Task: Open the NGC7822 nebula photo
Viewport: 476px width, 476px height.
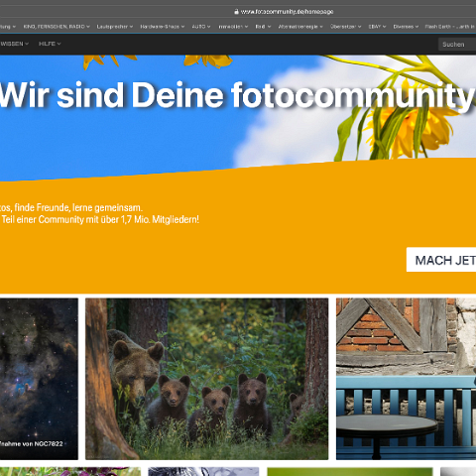Action: [x=39, y=379]
